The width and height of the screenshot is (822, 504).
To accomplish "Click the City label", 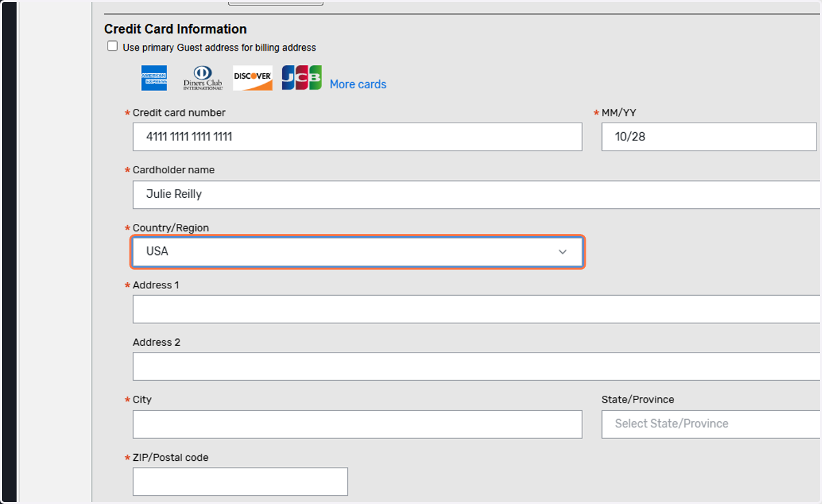I will (142, 400).
